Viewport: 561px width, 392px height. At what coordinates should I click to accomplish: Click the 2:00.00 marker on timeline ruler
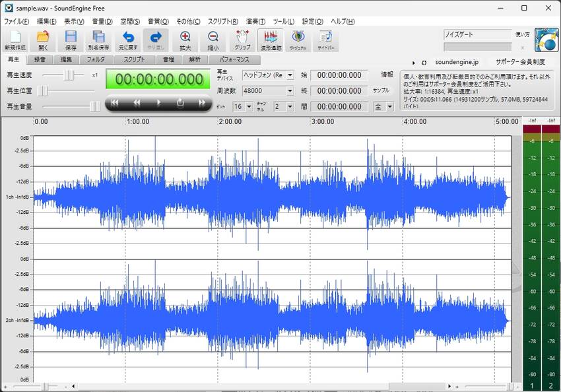(x=230, y=121)
